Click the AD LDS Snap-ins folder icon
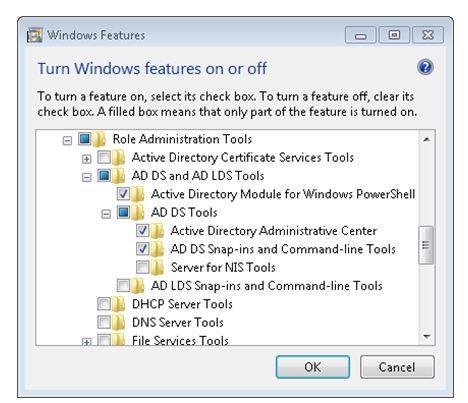This screenshot has width=468, height=403. click(x=138, y=286)
